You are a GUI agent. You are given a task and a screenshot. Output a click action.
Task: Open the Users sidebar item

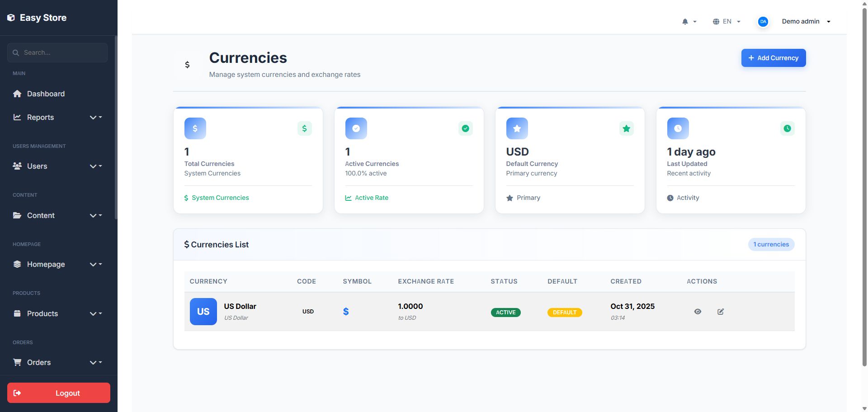click(57, 166)
